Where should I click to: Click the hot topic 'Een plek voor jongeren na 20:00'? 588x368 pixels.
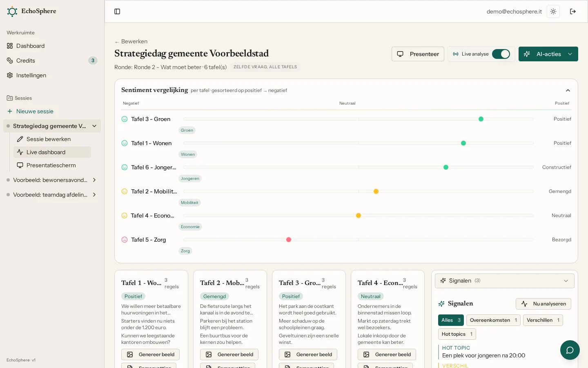[483, 355]
